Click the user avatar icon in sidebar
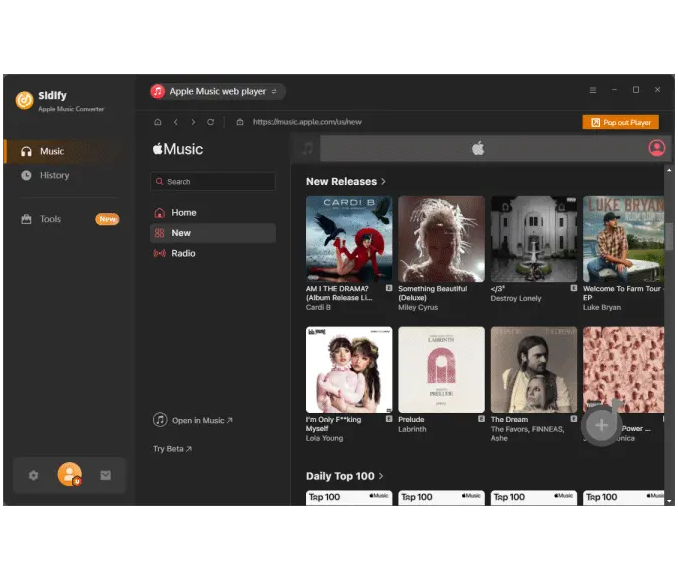The height and width of the screenshot is (580, 678). point(69,475)
